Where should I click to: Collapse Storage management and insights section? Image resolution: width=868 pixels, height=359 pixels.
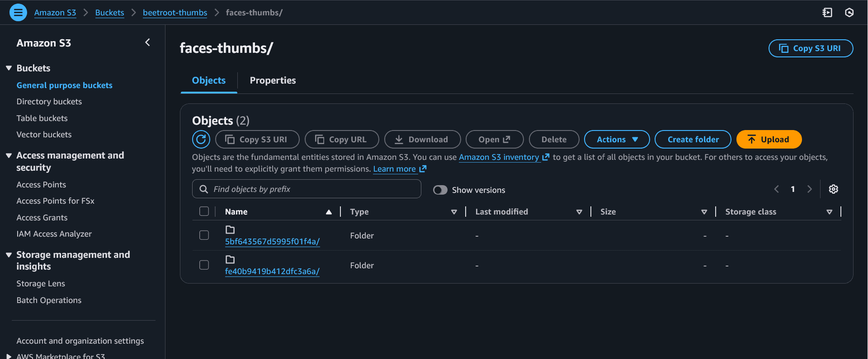[x=9, y=255]
